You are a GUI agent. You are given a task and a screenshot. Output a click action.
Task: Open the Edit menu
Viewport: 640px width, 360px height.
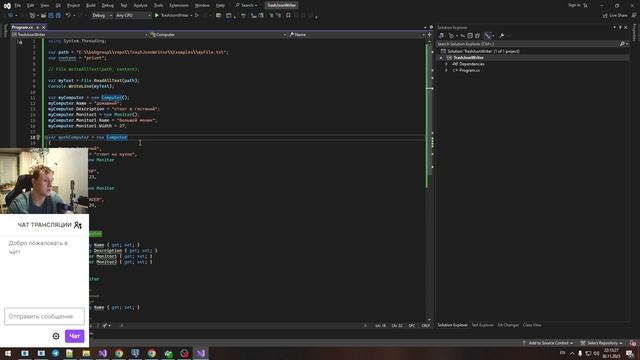(31, 5)
